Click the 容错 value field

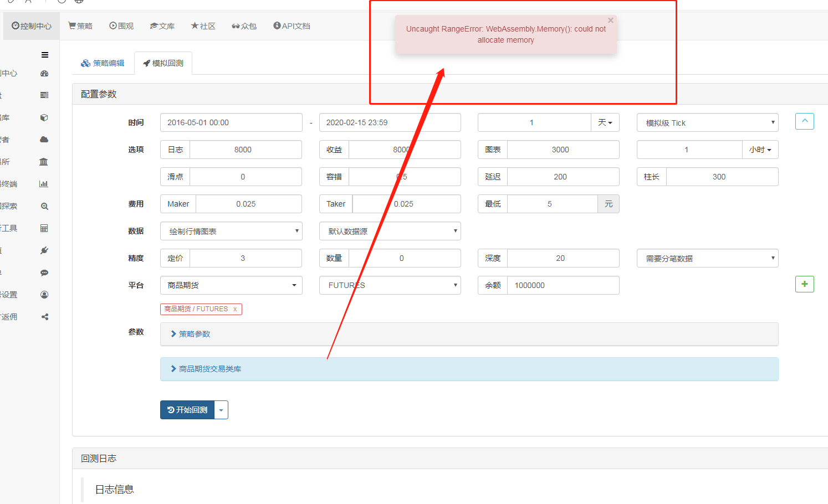(405, 177)
